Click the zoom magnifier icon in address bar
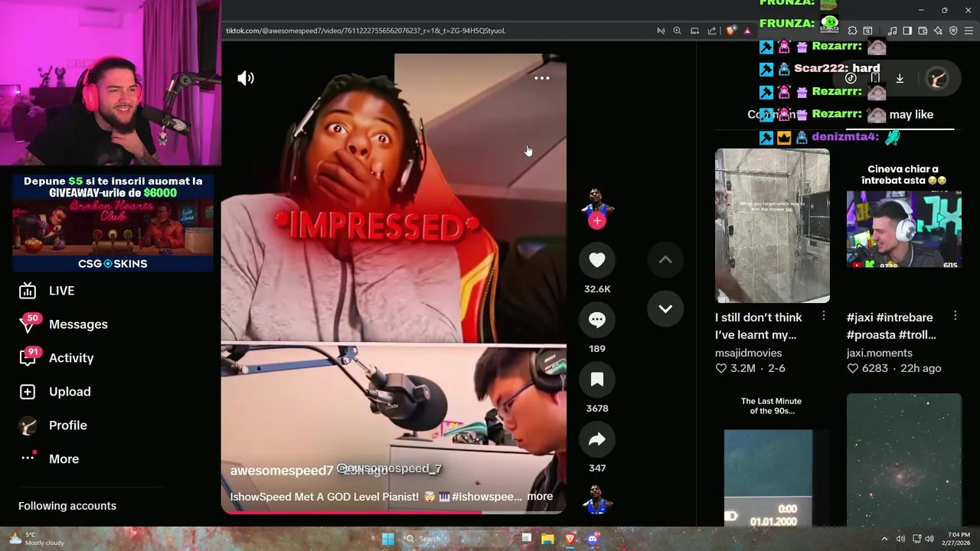 point(677,31)
